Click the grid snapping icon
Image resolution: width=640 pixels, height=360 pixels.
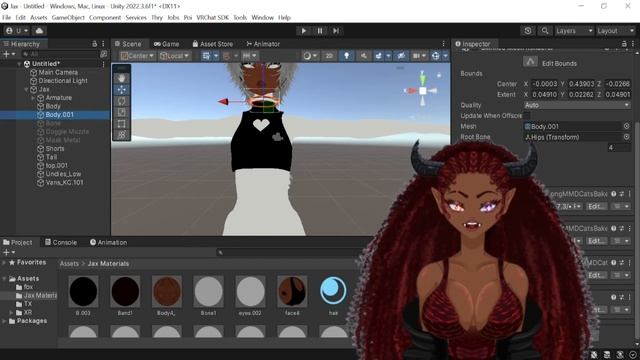[x=206, y=56]
